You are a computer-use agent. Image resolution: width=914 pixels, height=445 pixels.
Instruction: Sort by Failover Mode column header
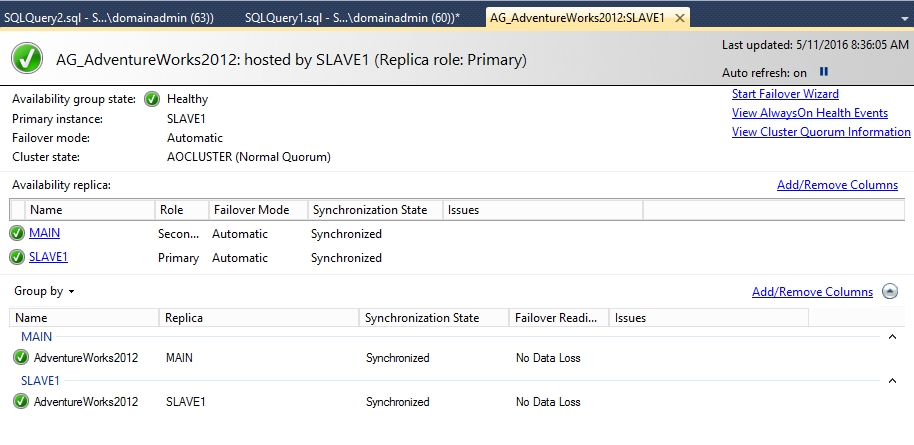pos(258,210)
